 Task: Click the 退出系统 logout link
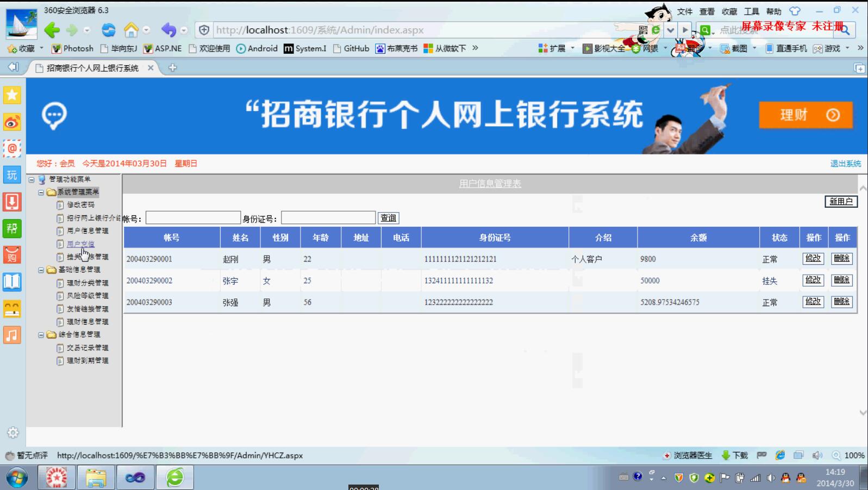click(x=845, y=164)
